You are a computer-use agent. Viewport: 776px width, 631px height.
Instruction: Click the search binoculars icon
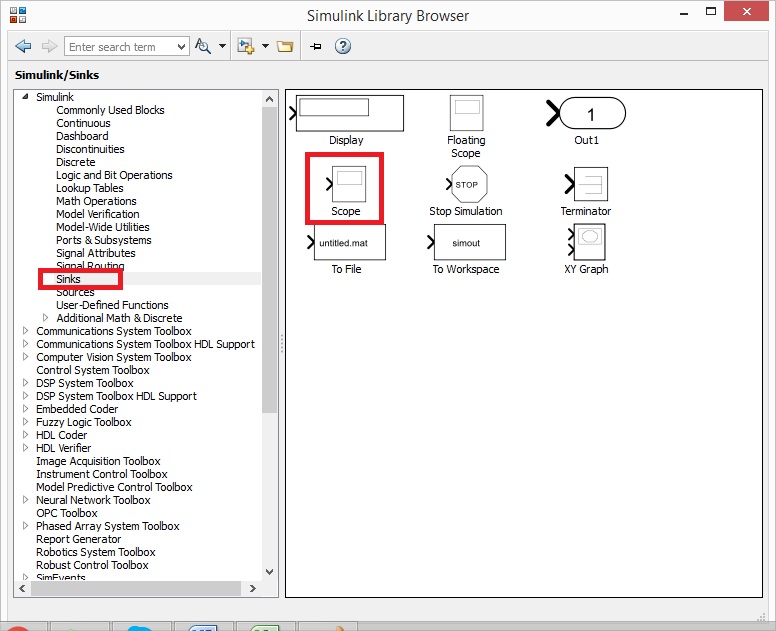pyautogui.click(x=203, y=47)
